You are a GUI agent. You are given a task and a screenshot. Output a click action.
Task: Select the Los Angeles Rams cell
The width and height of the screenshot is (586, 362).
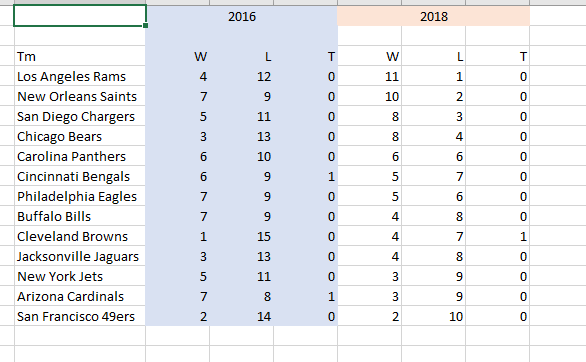click(80, 77)
